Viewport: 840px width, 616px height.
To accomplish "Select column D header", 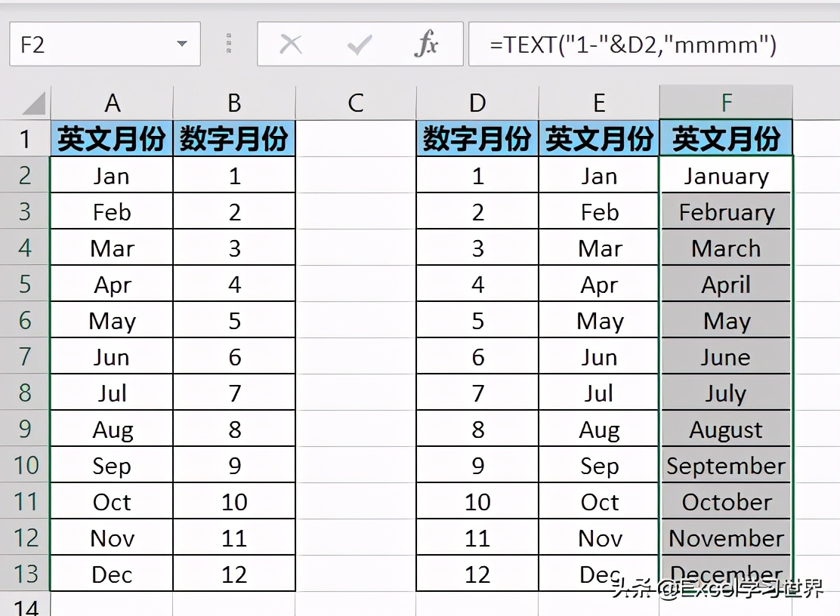I will [477, 103].
